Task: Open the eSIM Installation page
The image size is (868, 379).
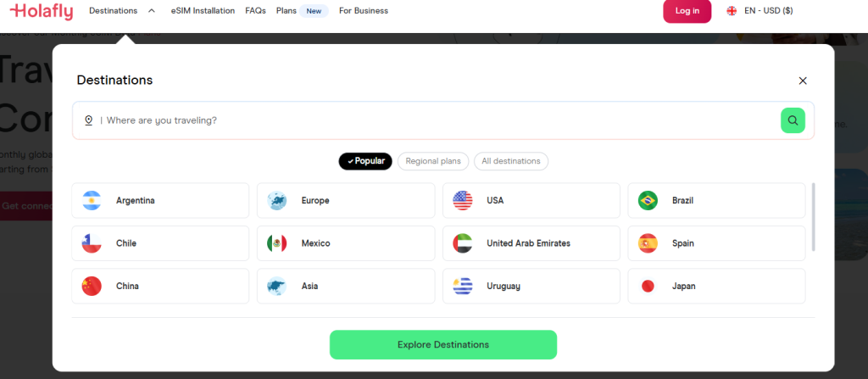Action: pos(203,11)
